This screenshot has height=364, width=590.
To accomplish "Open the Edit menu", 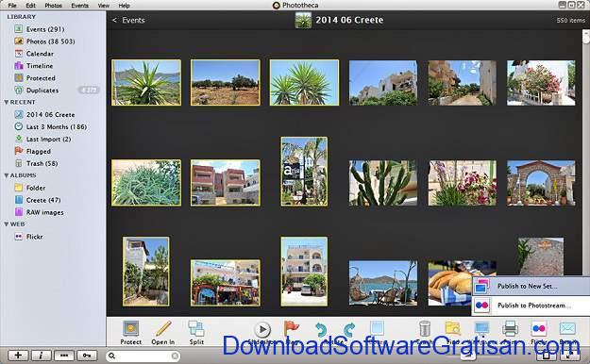I will pyautogui.click(x=30, y=6).
